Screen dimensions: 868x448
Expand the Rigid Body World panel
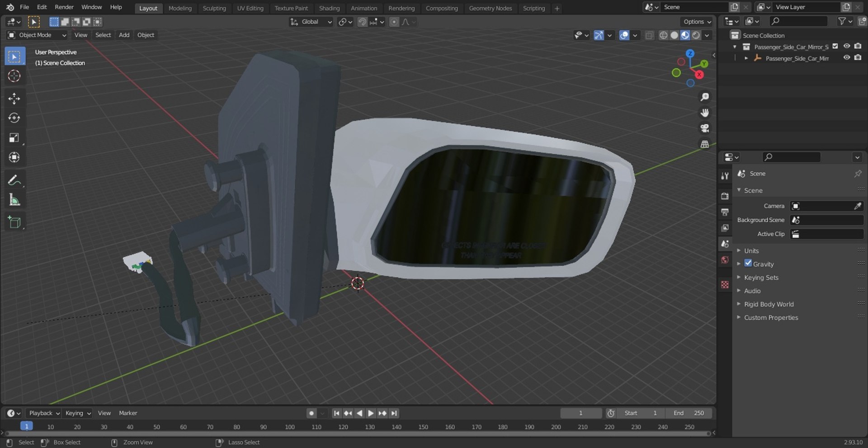click(769, 304)
